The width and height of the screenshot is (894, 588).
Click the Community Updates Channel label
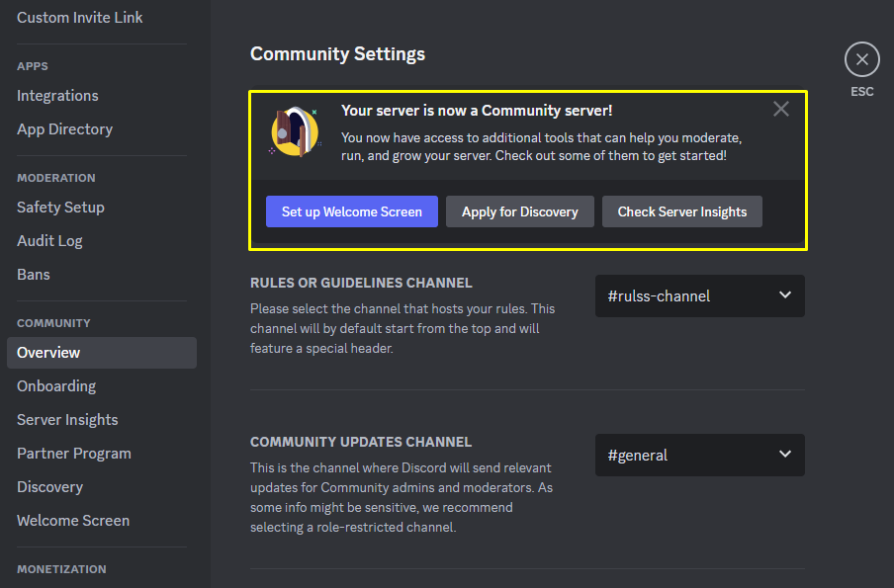tap(361, 442)
